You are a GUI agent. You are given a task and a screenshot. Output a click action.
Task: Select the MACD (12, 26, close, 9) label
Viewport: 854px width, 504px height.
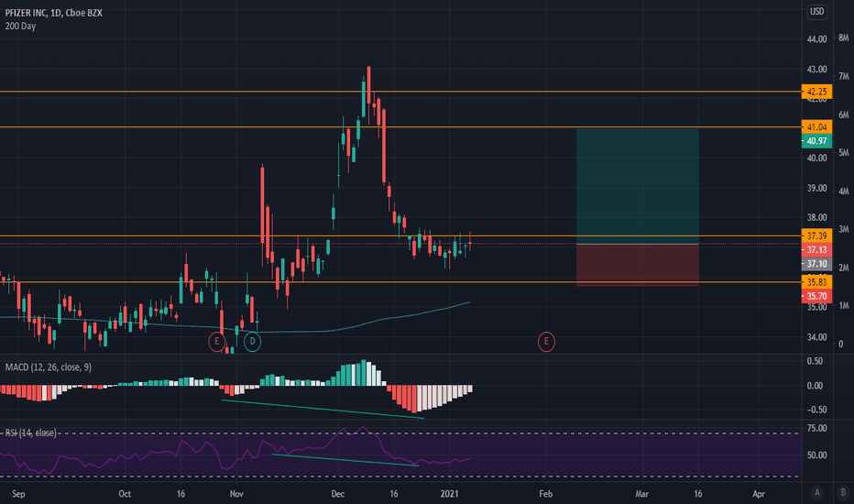coord(49,367)
